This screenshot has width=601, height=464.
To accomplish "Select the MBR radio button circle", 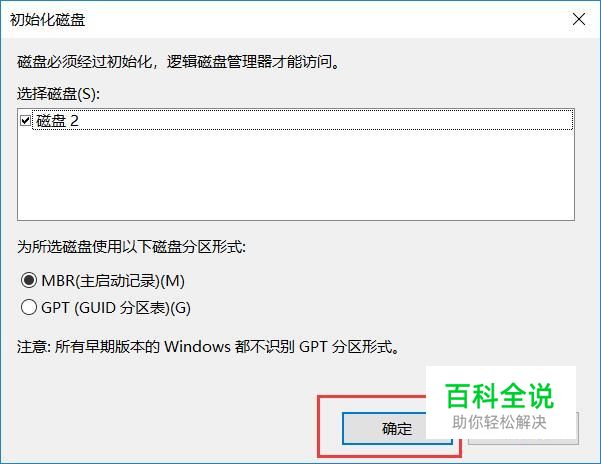I will pyautogui.click(x=29, y=280).
